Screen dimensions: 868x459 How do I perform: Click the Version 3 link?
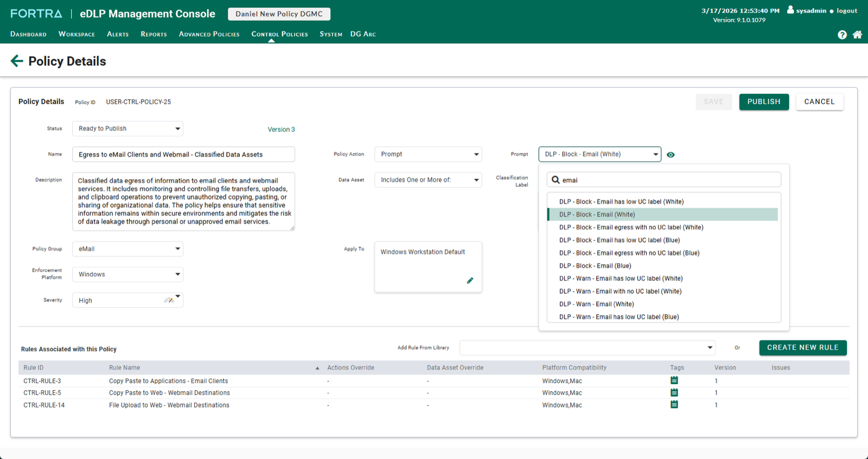click(281, 130)
